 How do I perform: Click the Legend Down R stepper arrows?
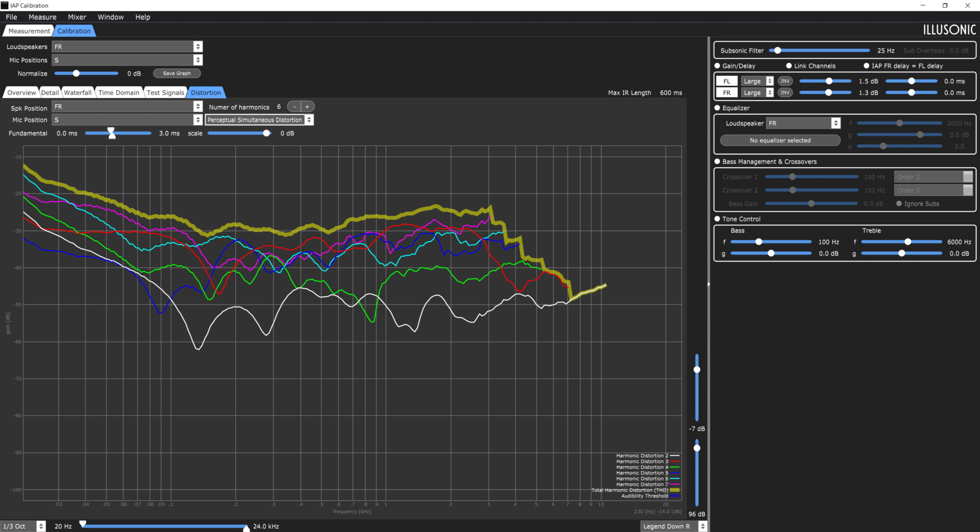(703, 526)
